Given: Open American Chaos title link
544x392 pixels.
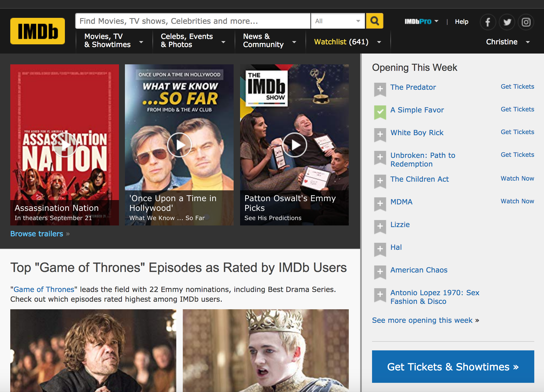Looking at the screenshot, I should coord(419,270).
